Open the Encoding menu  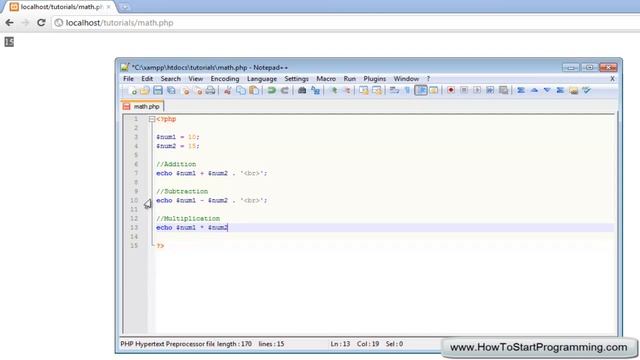pos(225,79)
